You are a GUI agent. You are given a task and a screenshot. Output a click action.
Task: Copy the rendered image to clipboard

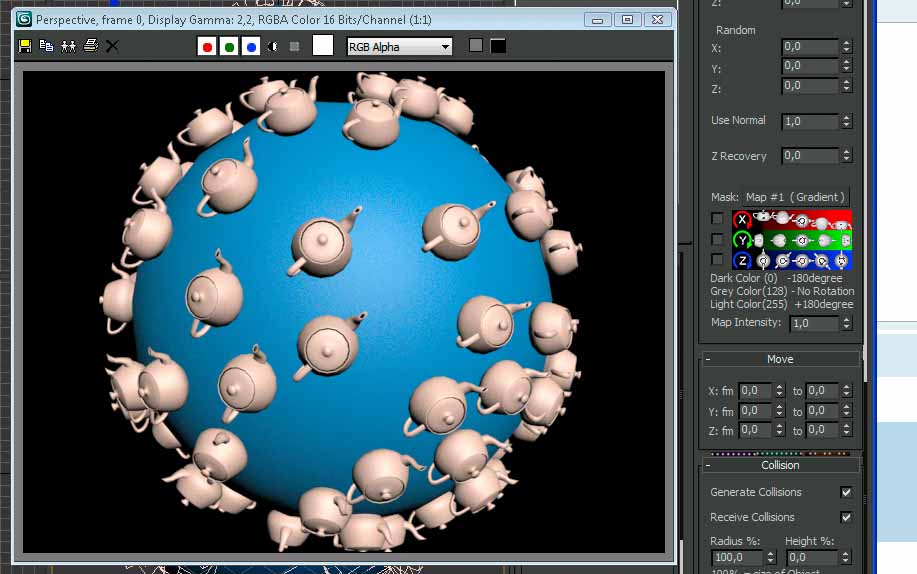tap(46, 46)
